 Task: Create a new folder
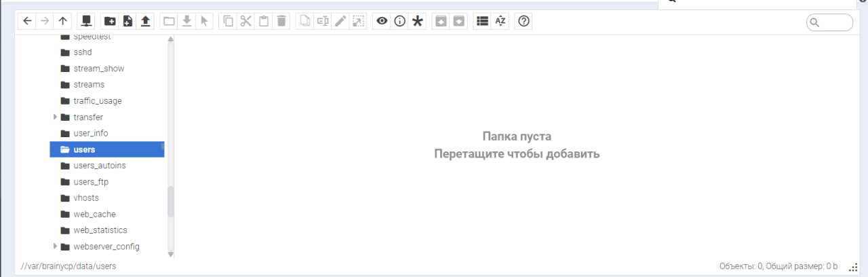110,21
